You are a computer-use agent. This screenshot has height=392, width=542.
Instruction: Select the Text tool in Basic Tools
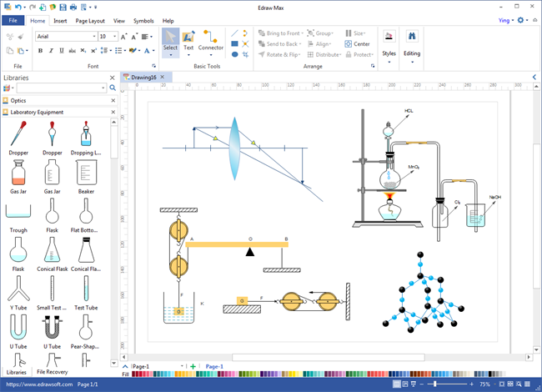click(188, 42)
